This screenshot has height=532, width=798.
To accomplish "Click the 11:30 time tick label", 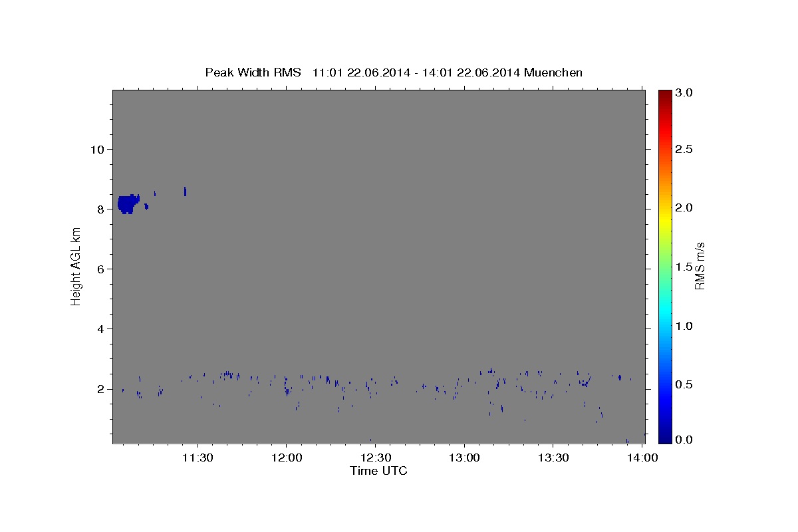I will (198, 458).
